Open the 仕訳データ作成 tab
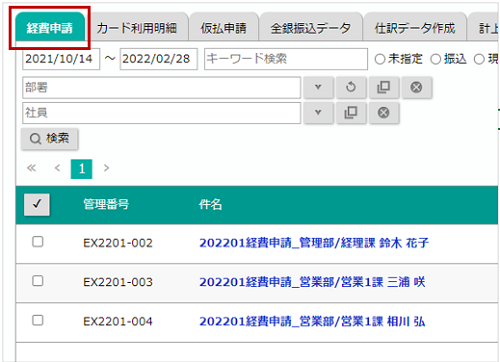 pos(415,28)
